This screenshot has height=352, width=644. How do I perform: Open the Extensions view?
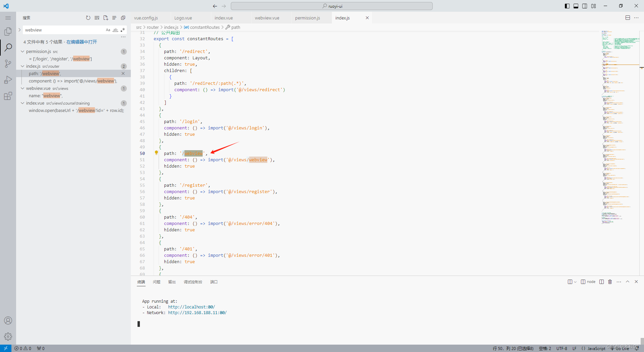tap(8, 96)
